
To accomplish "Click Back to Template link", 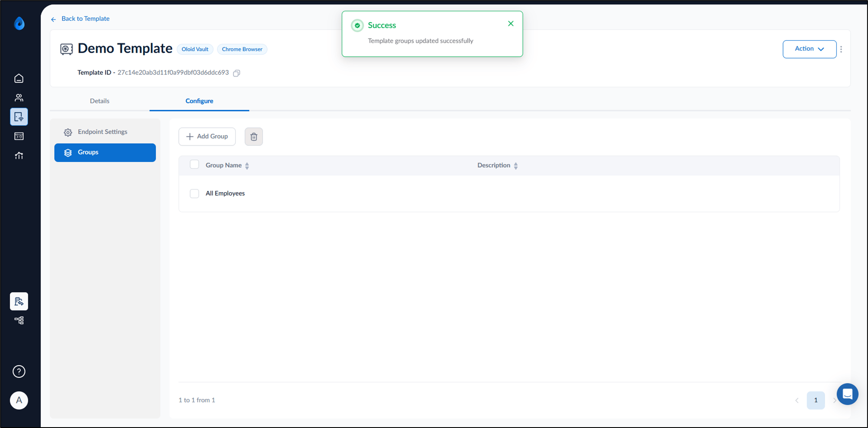I will [x=80, y=19].
